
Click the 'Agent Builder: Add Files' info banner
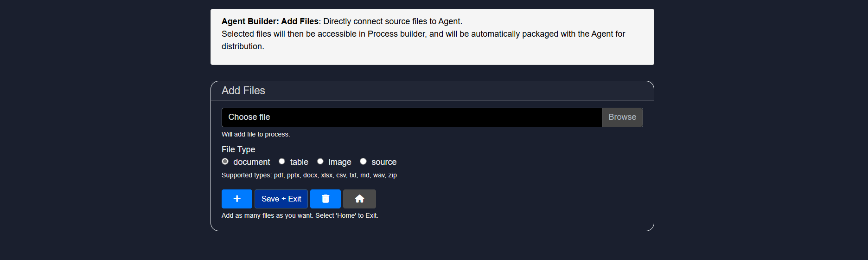click(x=432, y=34)
